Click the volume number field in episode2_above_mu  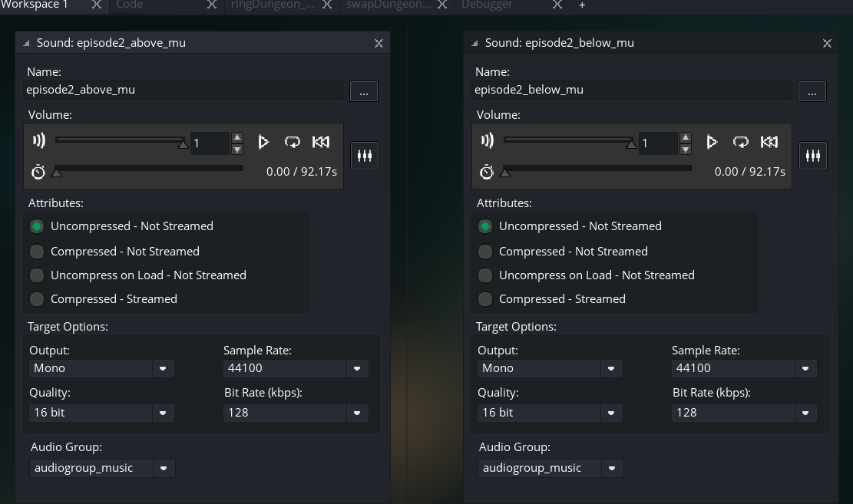point(210,143)
